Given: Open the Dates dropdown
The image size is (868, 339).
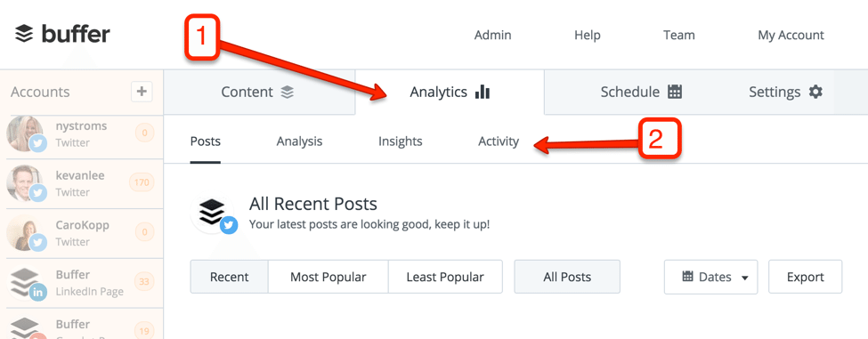Looking at the screenshot, I should coord(710,277).
